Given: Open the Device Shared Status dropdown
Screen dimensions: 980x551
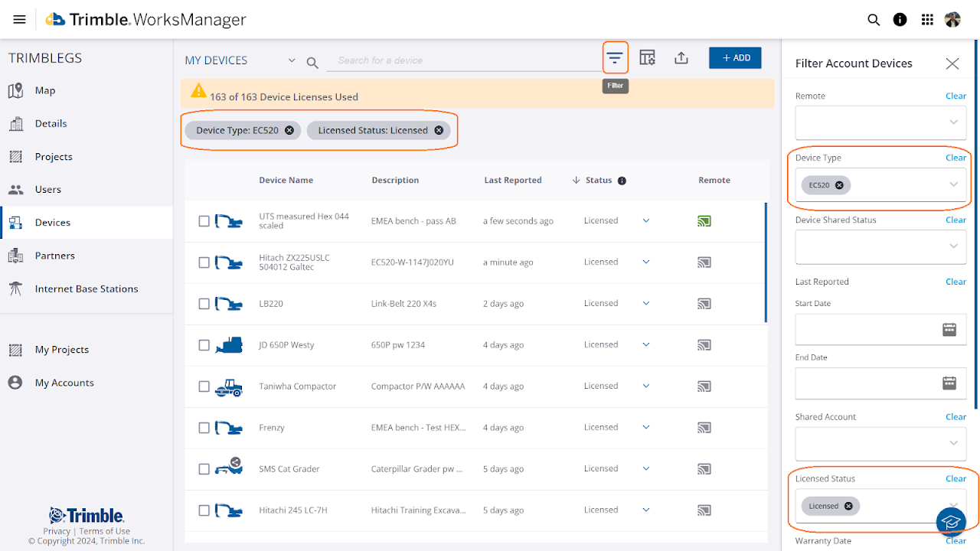Looking at the screenshot, I should pos(880,246).
